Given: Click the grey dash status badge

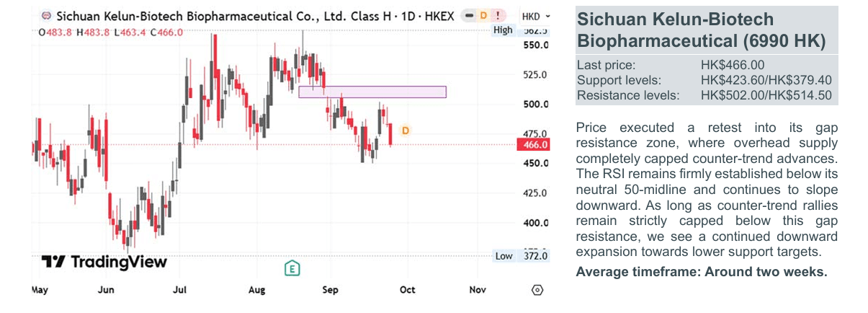Looking at the screenshot, I should click(x=467, y=16).
